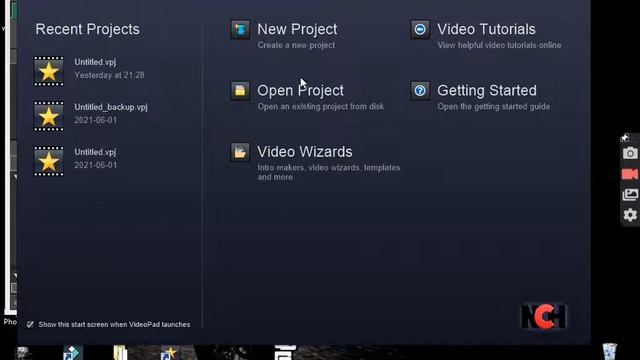Click the Video Wizards title text
The height and width of the screenshot is (360, 640).
tap(304, 152)
